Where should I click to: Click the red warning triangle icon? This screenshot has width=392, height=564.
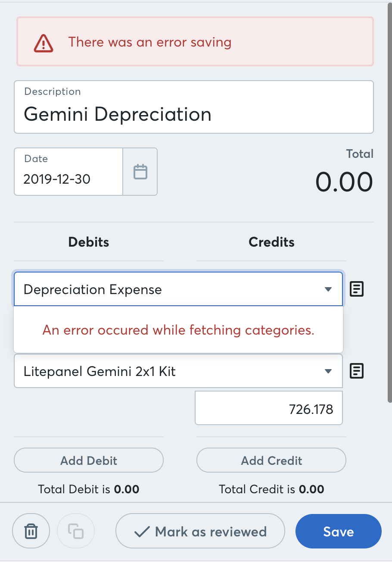[44, 43]
